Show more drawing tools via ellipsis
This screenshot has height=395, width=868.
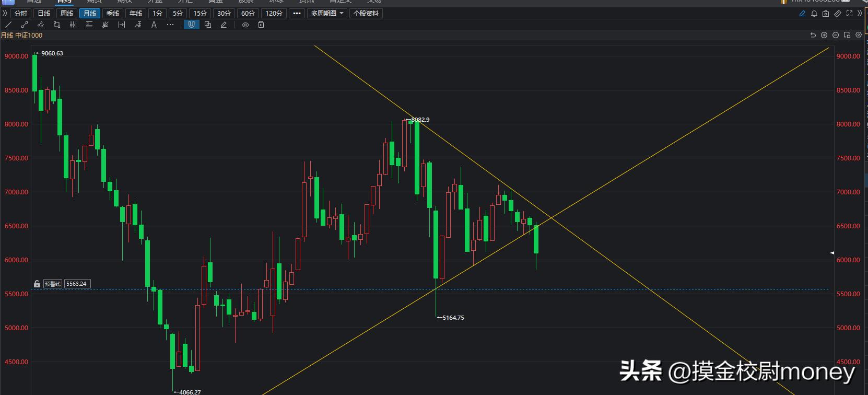[170, 25]
